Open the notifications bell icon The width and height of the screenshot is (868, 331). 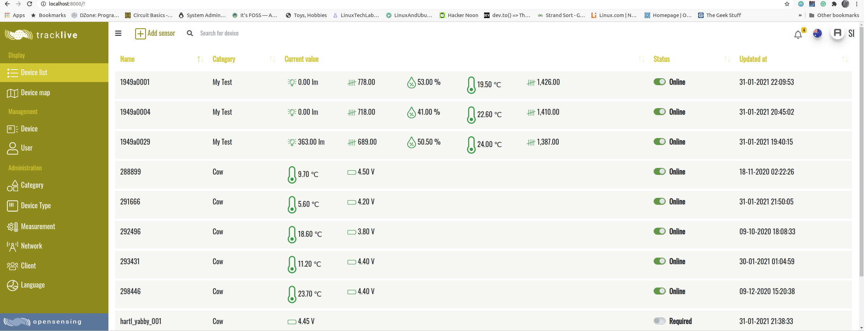click(x=798, y=34)
